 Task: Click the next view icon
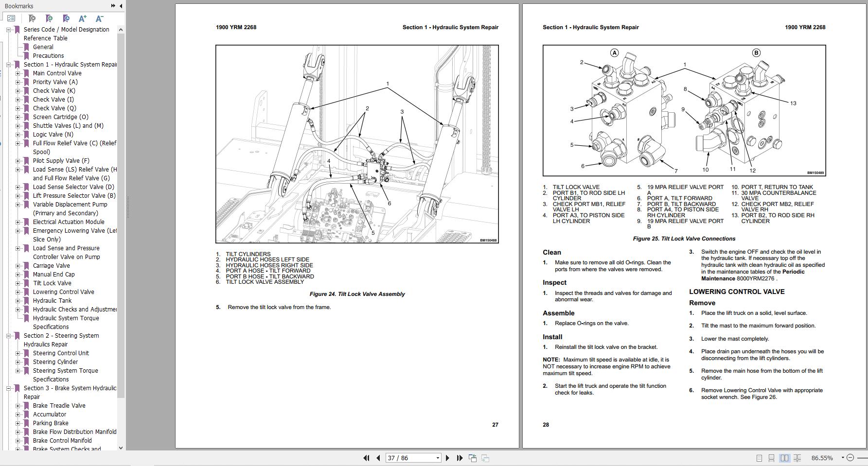[x=485, y=458]
